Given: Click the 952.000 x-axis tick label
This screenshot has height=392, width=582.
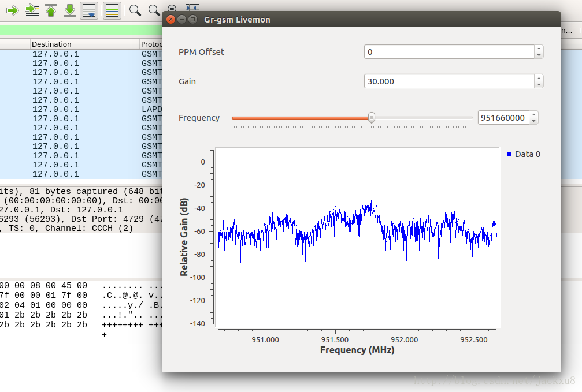Looking at the screenshot, I should (x=404, y=339).
